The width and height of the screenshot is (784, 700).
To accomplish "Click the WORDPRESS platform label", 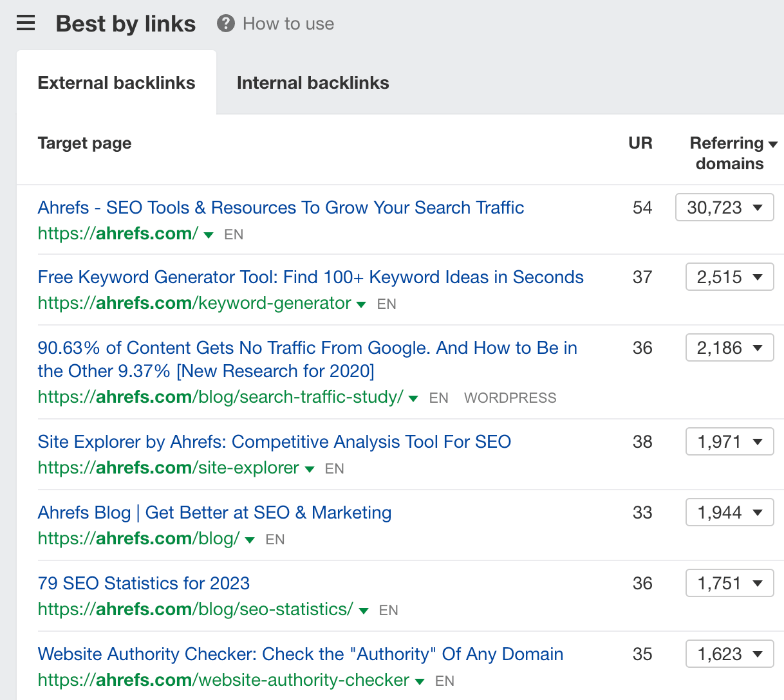I will 510,398.
